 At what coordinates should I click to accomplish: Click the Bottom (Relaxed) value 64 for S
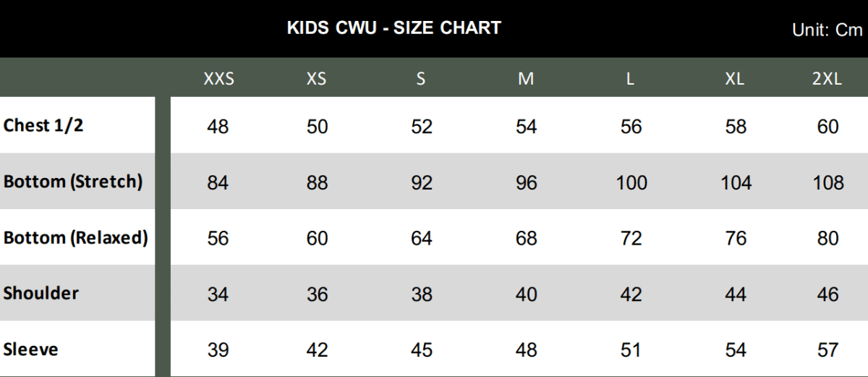click(x=422, y=238)
